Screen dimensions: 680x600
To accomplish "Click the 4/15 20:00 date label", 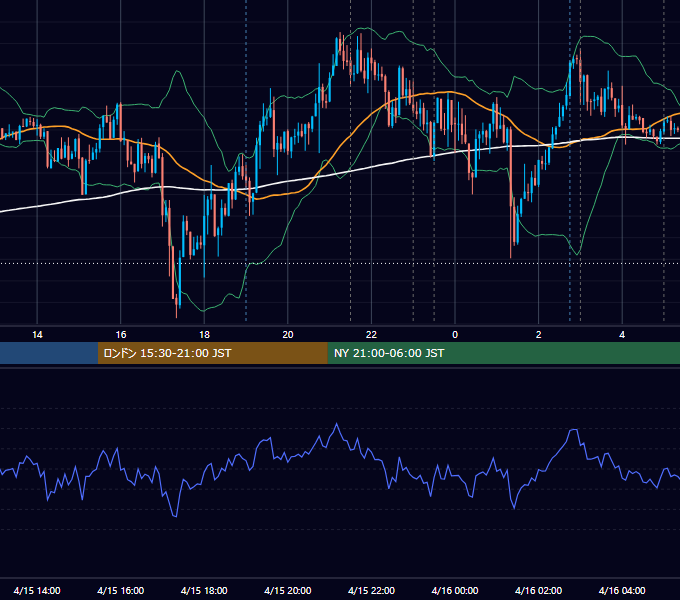I will (288, 590).
